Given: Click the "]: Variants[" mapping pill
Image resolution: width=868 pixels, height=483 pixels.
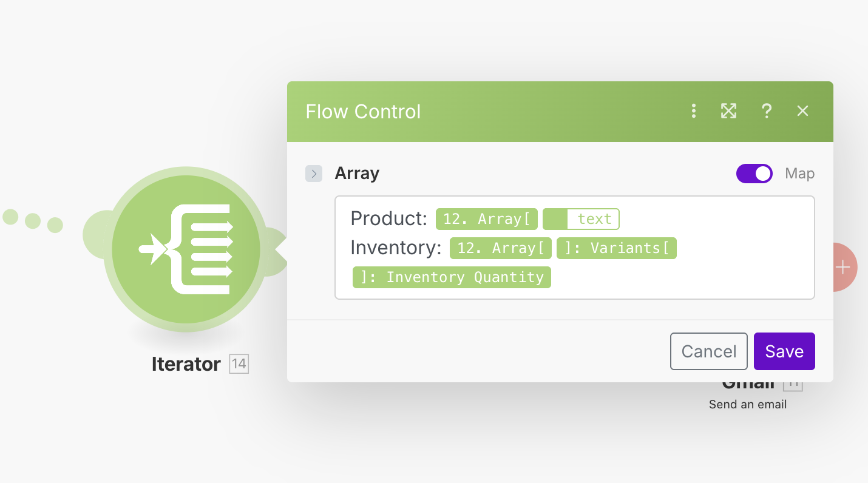Looking at the screenshot, I should click(x=616, y=248).
